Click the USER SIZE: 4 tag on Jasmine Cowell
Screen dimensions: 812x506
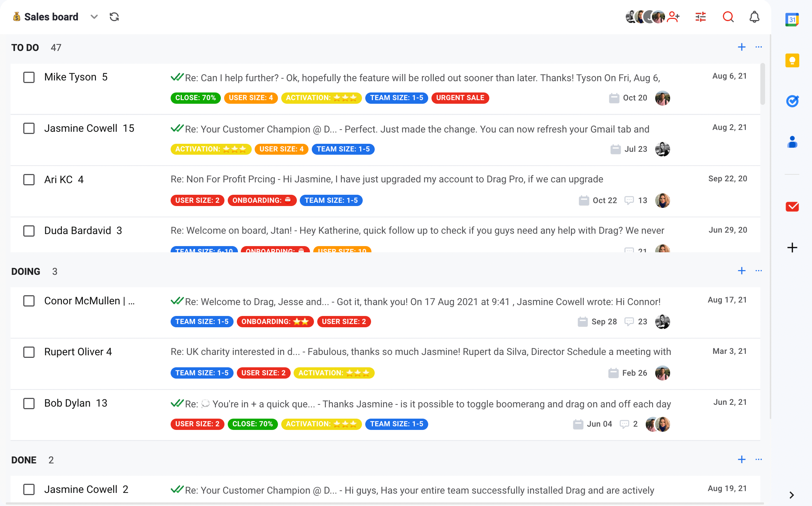[x=281, y=149]
